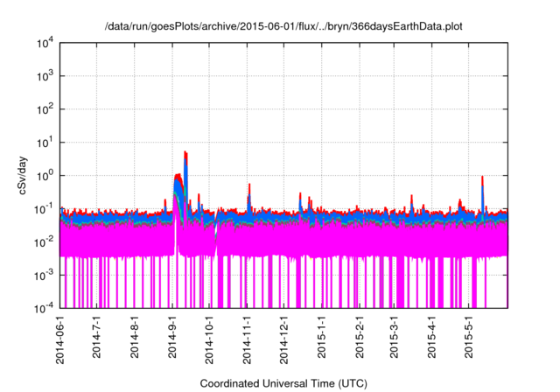Select the 2014-8-1 date tick label
Screen dimensions: 560x392
point(136,338)
